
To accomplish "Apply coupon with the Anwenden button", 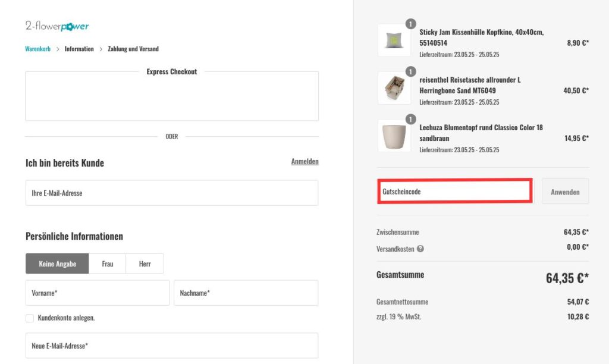I will point(564,191).
